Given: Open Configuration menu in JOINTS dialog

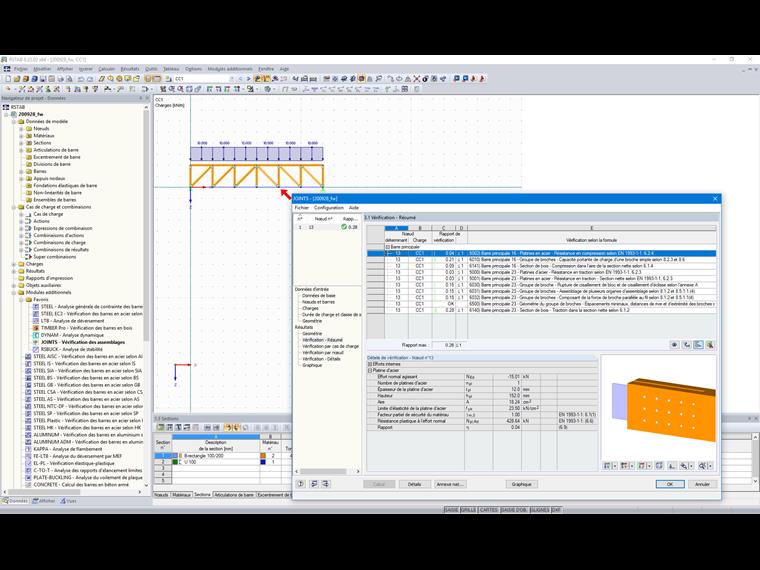Looking at the screenshot, I should click(329, 207).
